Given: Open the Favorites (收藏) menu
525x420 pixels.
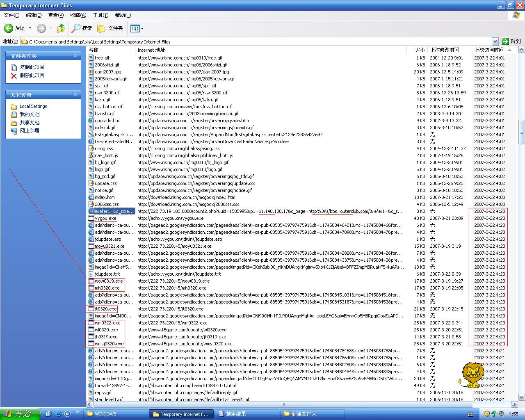Looking at the screenshot, I should [78, 15].
